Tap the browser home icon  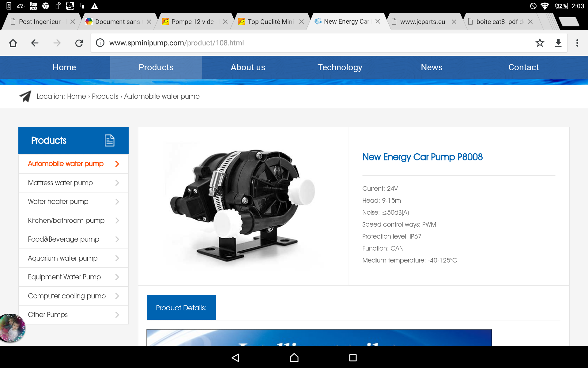click(13, 43)
